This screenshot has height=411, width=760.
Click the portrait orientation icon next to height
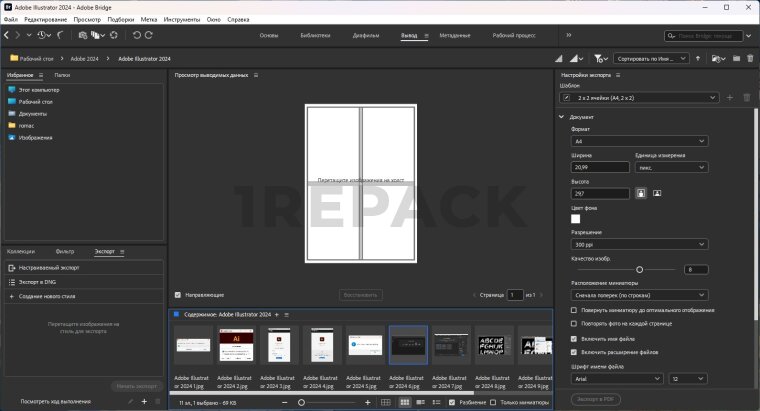coord(640,193)
